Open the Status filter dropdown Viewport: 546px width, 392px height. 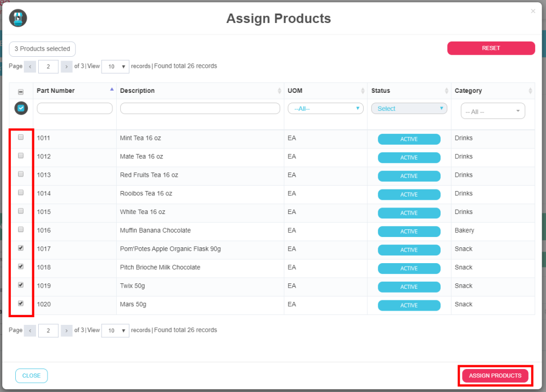(409, 109)
